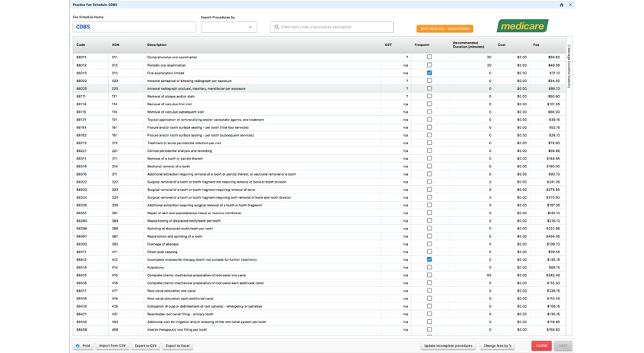
Task: Click the Fee Schedule Name field CDBS
Action: [134, 27]
